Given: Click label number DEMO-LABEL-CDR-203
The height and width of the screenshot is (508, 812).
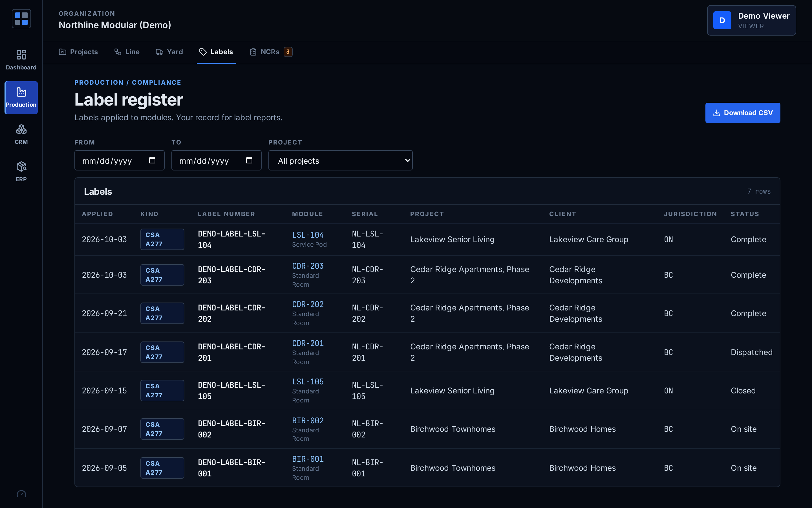Looking at the screenshot, I should coord(231,275).
